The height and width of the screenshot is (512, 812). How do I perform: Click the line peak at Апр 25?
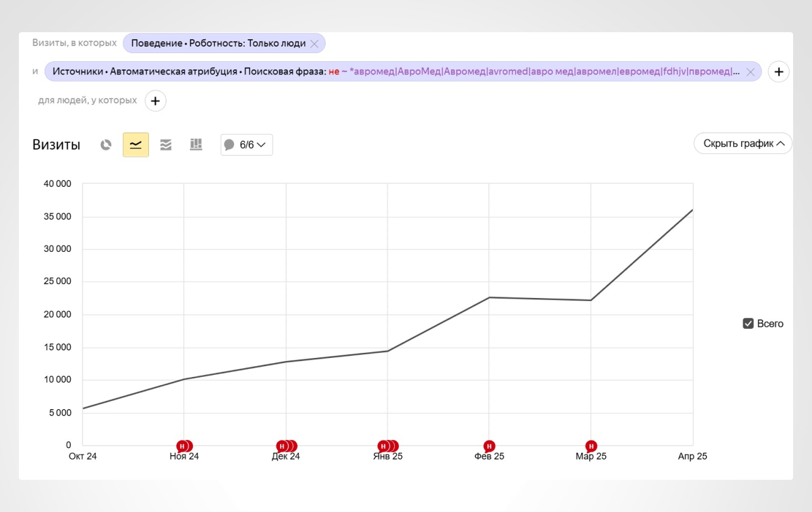[693, 210]
